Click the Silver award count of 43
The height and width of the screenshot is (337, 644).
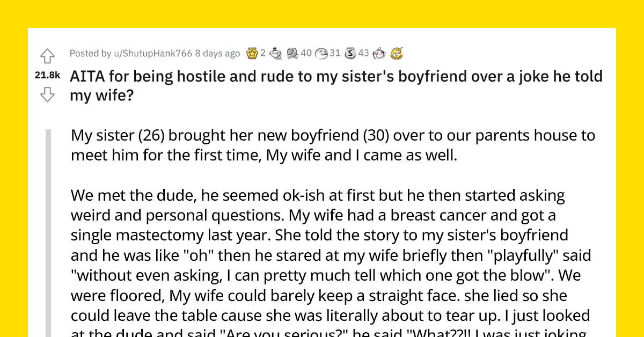pos(363,53)
